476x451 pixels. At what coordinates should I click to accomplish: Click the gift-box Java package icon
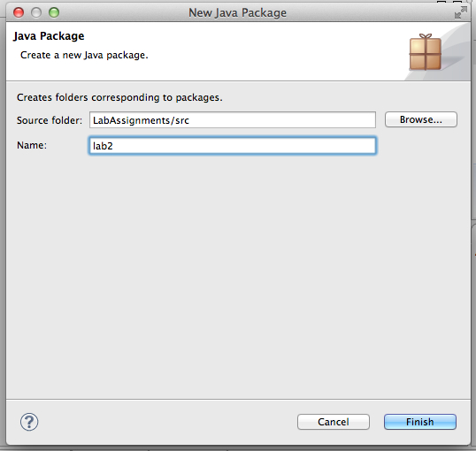pyautogui.click(x=426, y=52)
